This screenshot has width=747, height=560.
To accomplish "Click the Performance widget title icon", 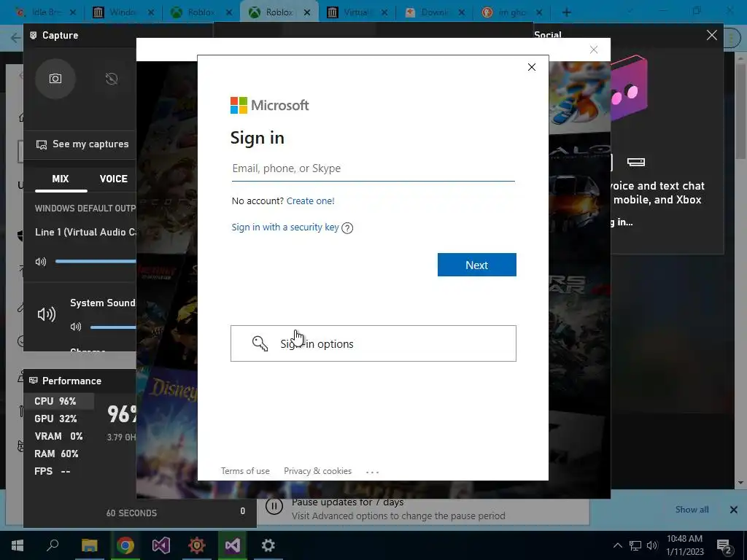I will coord(34,381).
